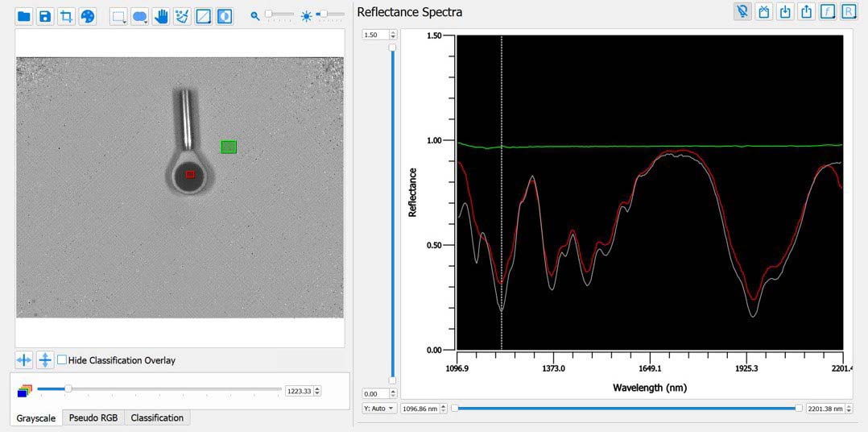Screen dimensions: 868x432
Task: Switch to the Classification tab
Action: (x=157, y=417)
